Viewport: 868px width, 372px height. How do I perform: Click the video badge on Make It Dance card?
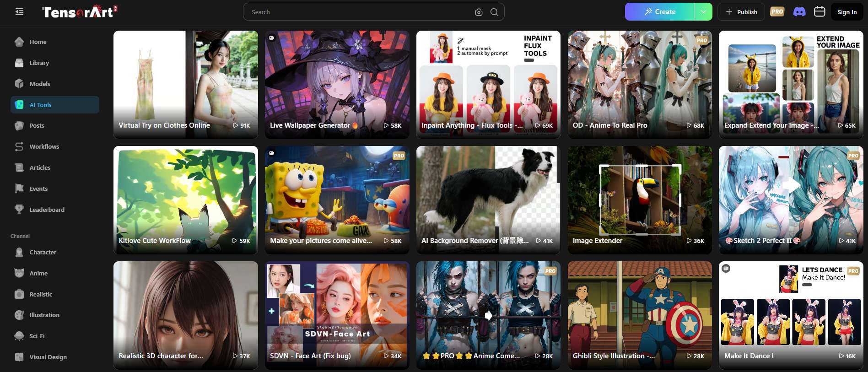726,269
